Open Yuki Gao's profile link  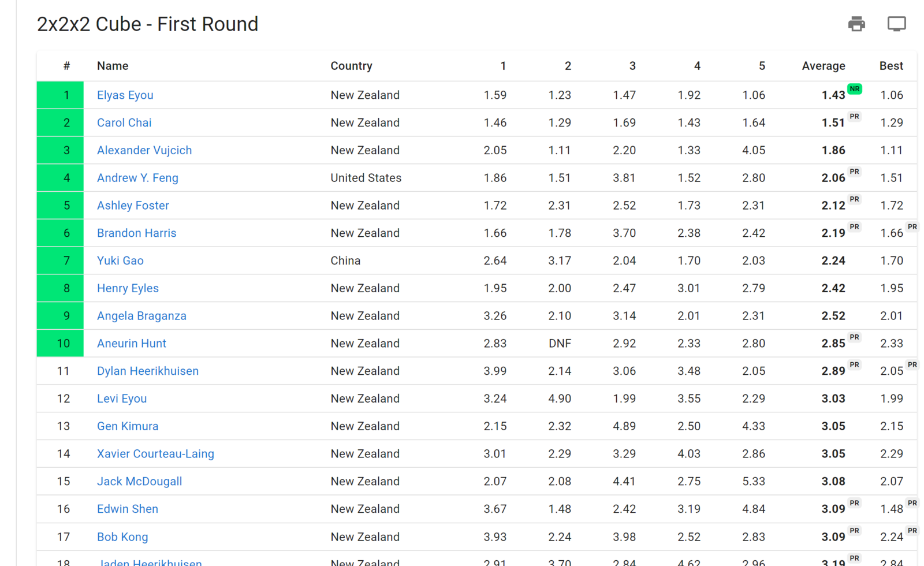(x=120, y=261)
